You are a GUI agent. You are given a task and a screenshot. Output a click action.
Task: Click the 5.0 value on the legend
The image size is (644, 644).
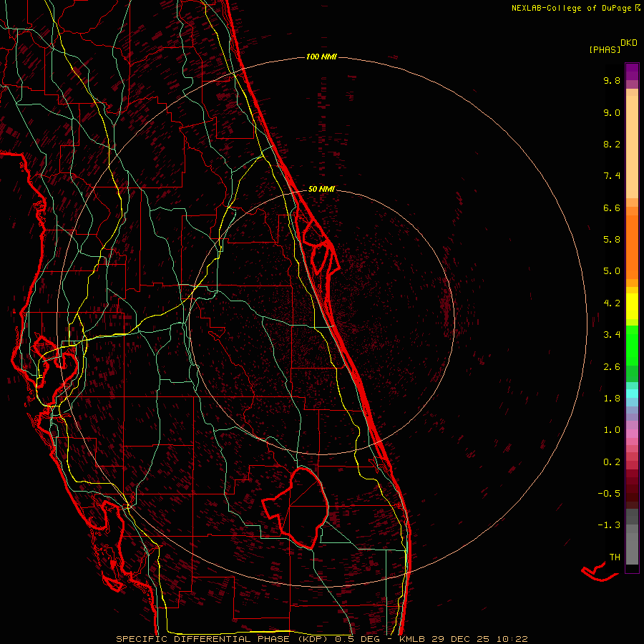coord(611,271)
